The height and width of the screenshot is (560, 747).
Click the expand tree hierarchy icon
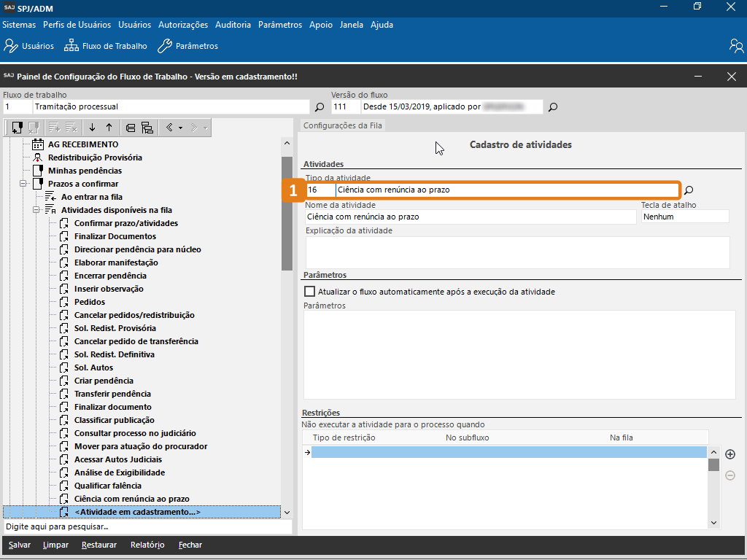point(147,128)
